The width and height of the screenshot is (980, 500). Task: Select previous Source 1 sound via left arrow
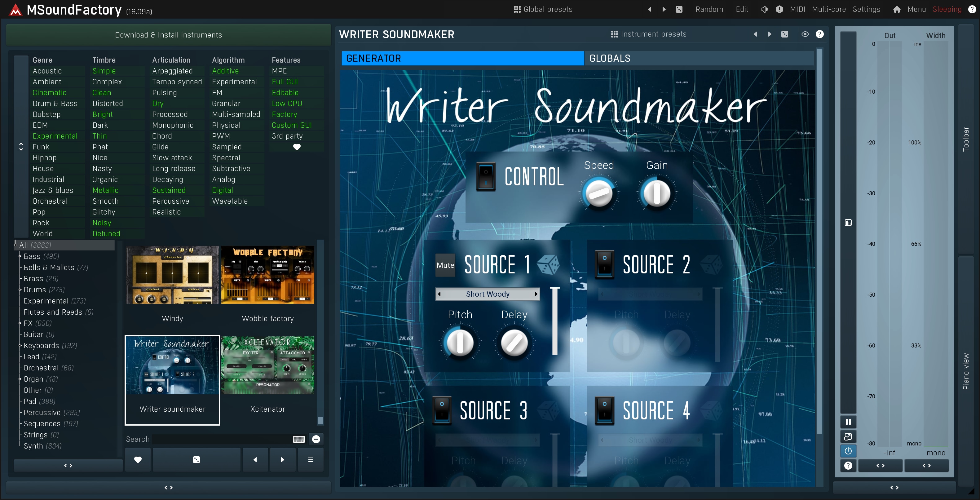click(439, 294)
